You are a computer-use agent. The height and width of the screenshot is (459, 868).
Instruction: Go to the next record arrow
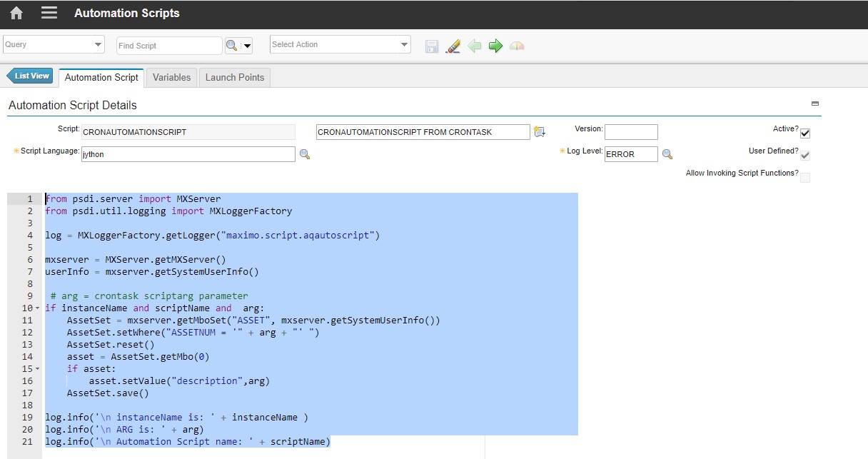coord(495,46)
